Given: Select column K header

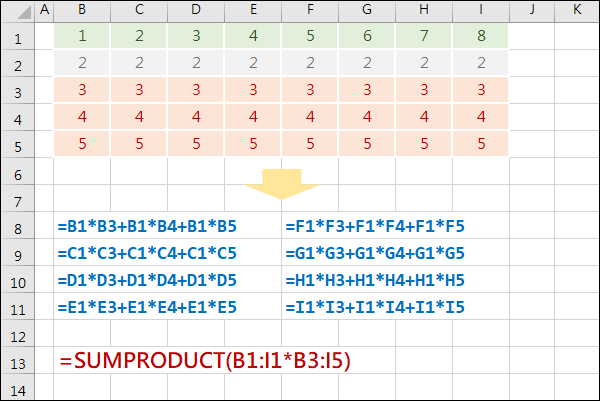Looking at the screenshot, I should [577, 10].
